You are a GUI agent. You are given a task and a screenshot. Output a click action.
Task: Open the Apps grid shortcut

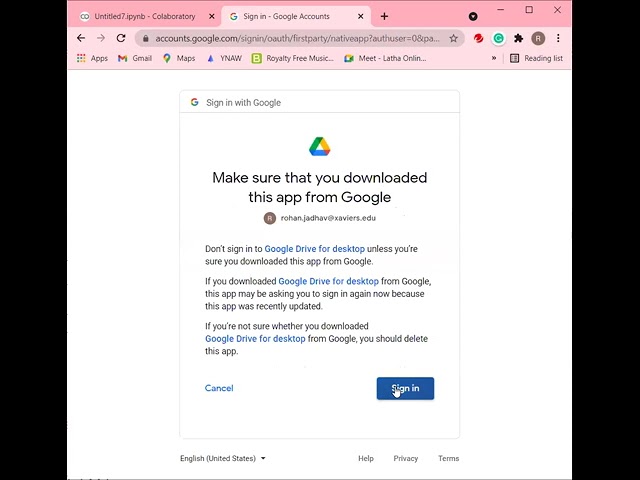tap(92, 58)
